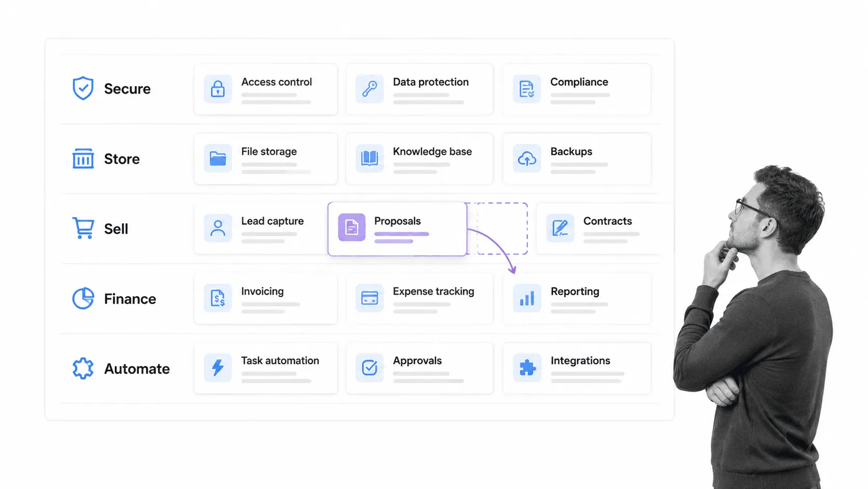Open the Backups card title

click(x=572, y=152)
